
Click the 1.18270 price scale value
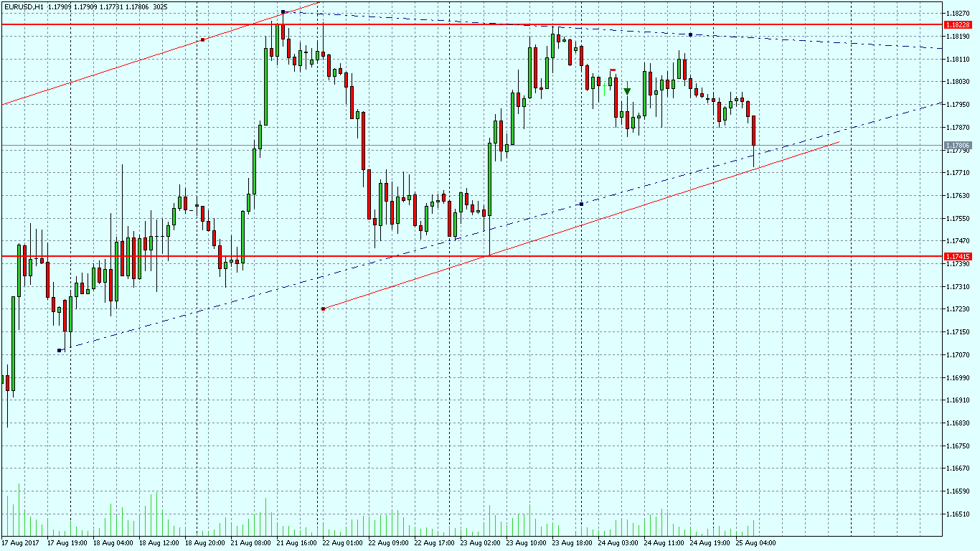pos(958,13)
